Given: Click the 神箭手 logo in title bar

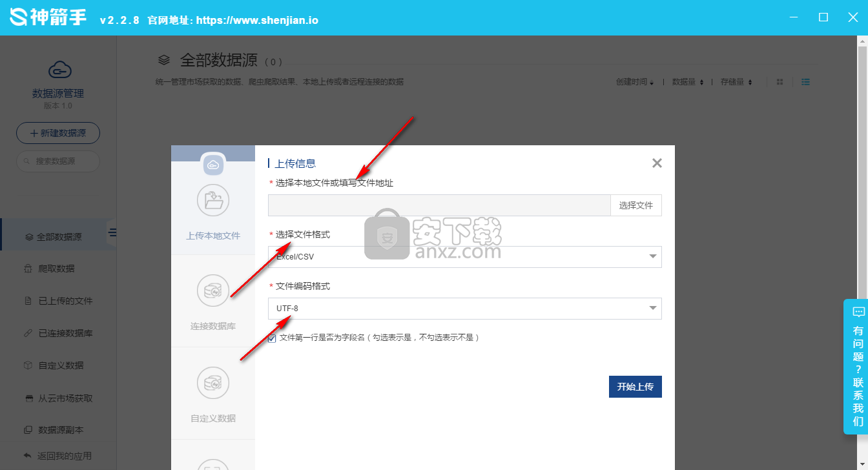Looking at the screenshot, I should point(49,17).
